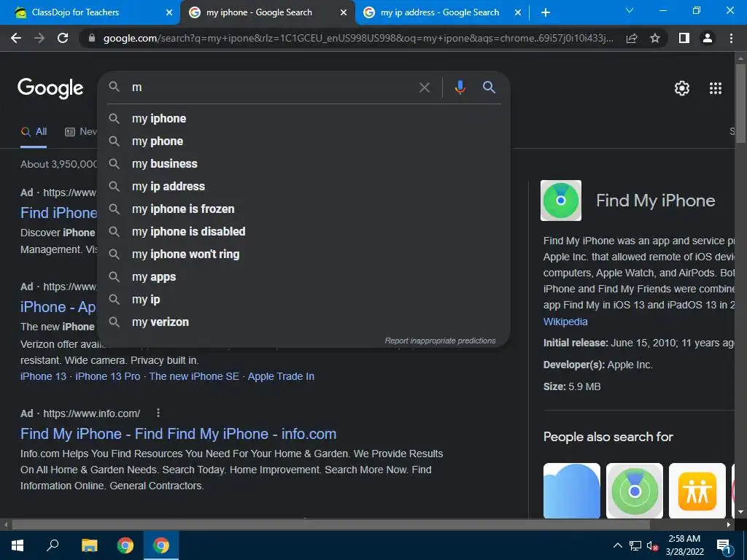Click the URL address bar

coord(357,38)
